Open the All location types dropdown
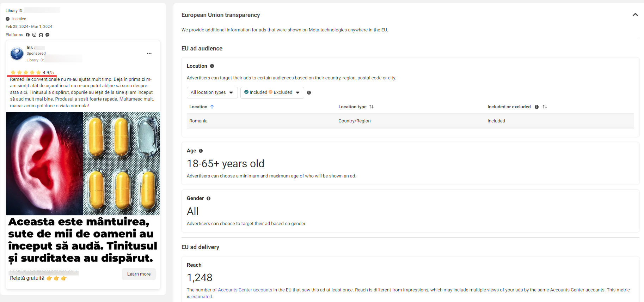The height and width of the screenshot is (302, 644). pos(212,92)
